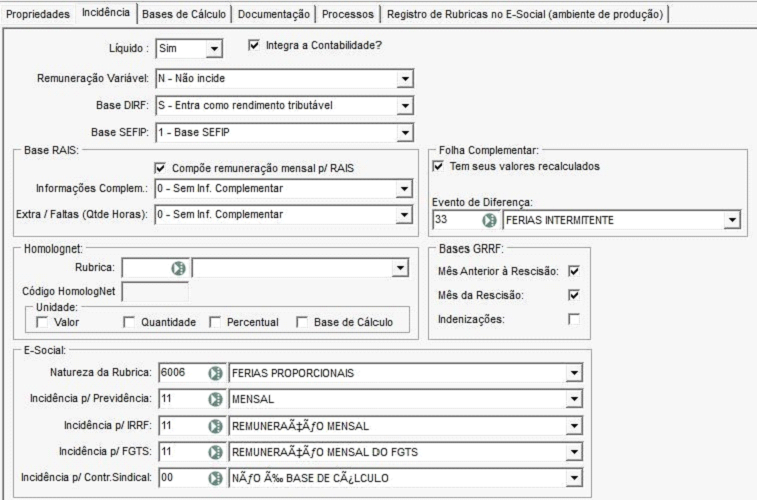Open Registro de Rubricas no E-Social tab
Viewport: 757px width, 500px height.
pyautogui.click(x=525, y=14)
